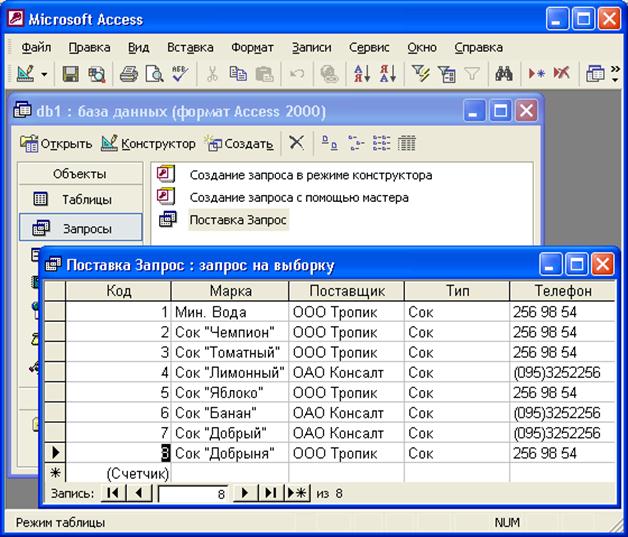
Task: Click the Delete X icon in db1 window
Action: [296, 143]
